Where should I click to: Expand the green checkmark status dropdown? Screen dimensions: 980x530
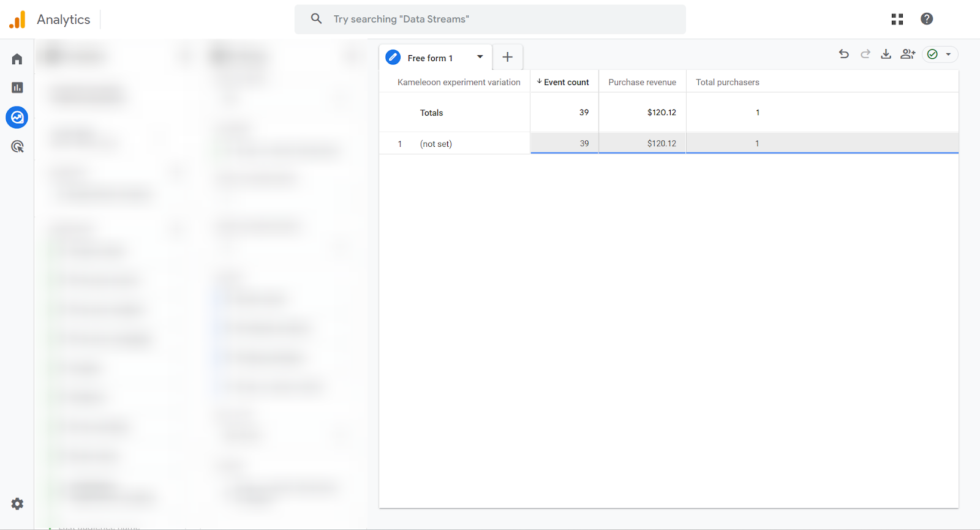pos(948,54)
